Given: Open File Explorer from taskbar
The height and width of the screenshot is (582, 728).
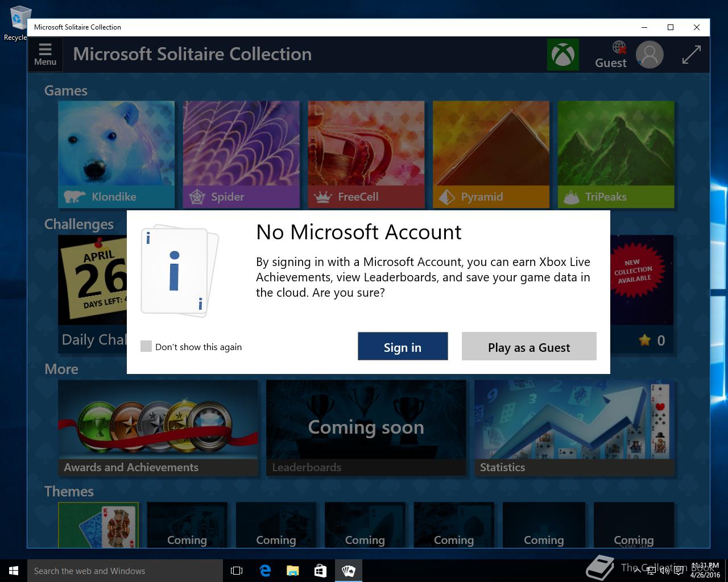Looking at the screenshot, I should coord(293,571).
